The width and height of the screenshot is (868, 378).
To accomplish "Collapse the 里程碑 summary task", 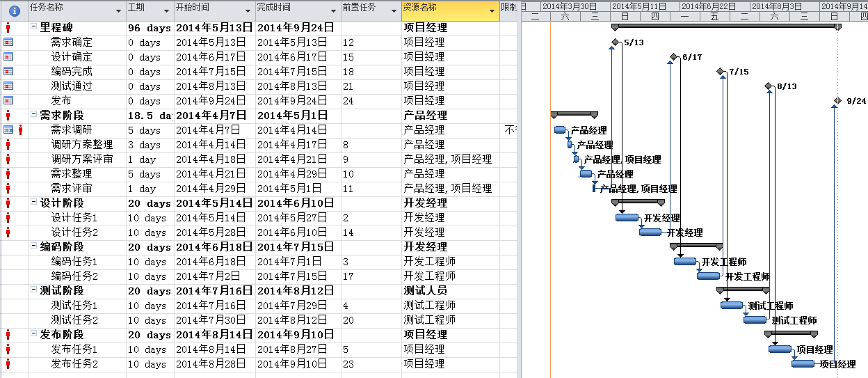I will (34, 28).
